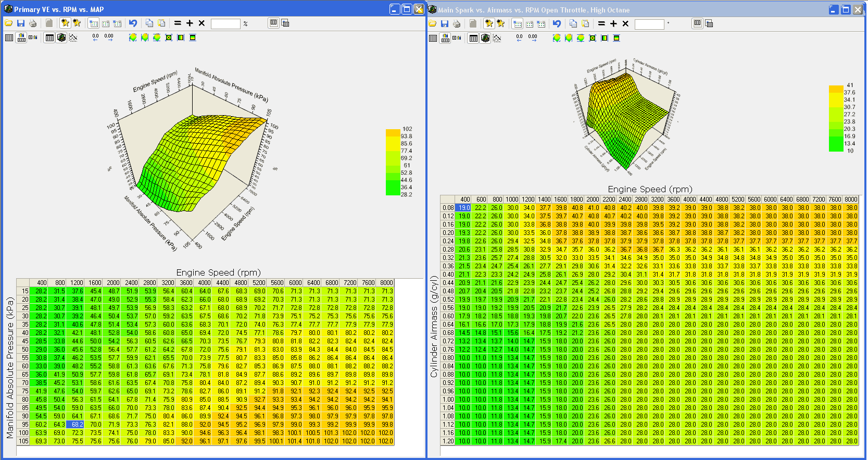Click the last view icon in Primary VE toolbar
The height and width of the screenshot is (460, 868).
(285, 23)
